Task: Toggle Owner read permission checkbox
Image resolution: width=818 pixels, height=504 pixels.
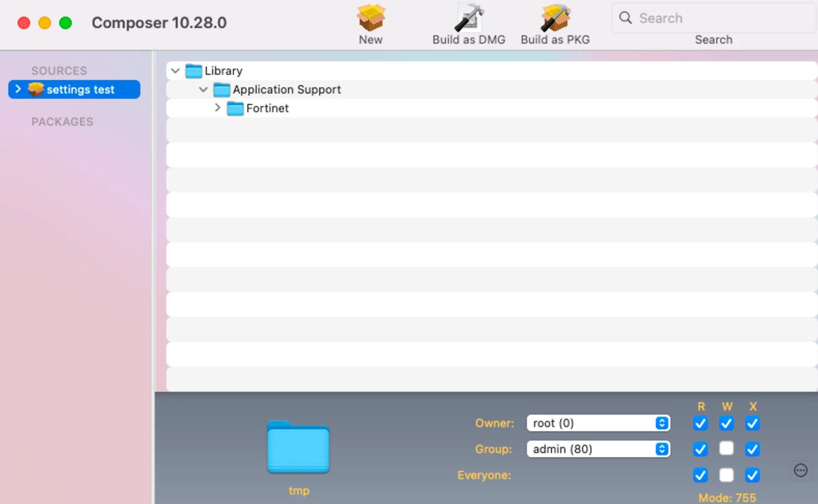Action: (x=701, y=423)
